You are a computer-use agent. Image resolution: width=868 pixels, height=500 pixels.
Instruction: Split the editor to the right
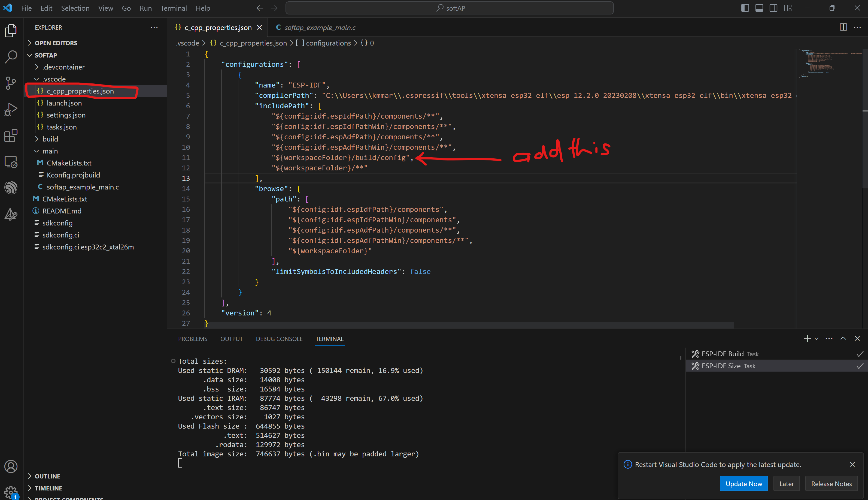pyautogui.click(x=843, y=27)
